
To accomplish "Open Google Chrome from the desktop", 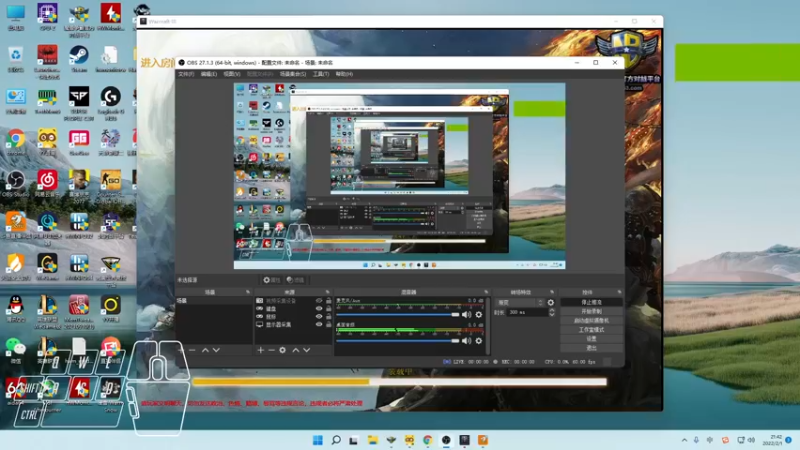I will pyautogui.click(x=16, y=139).
